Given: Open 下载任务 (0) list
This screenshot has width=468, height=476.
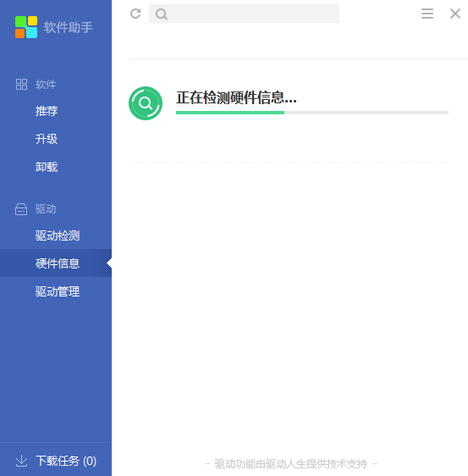Looking at the screenshot, I should (x=66, y=461).
